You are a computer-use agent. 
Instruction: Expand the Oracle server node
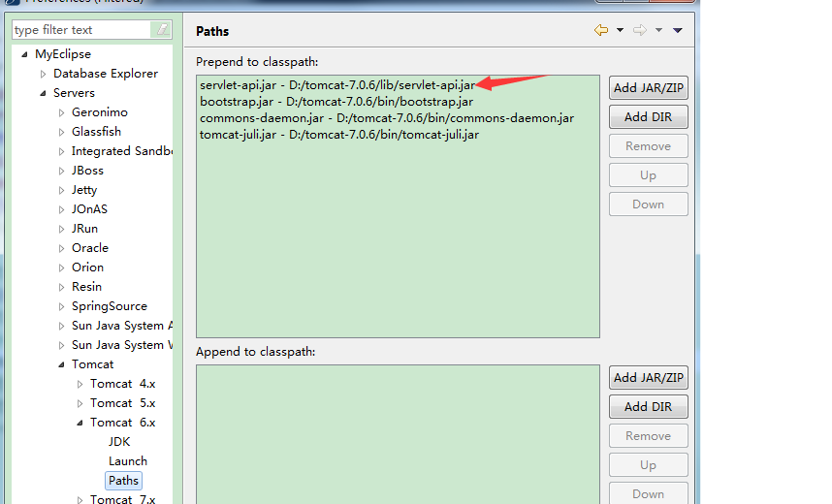[61, 248]
